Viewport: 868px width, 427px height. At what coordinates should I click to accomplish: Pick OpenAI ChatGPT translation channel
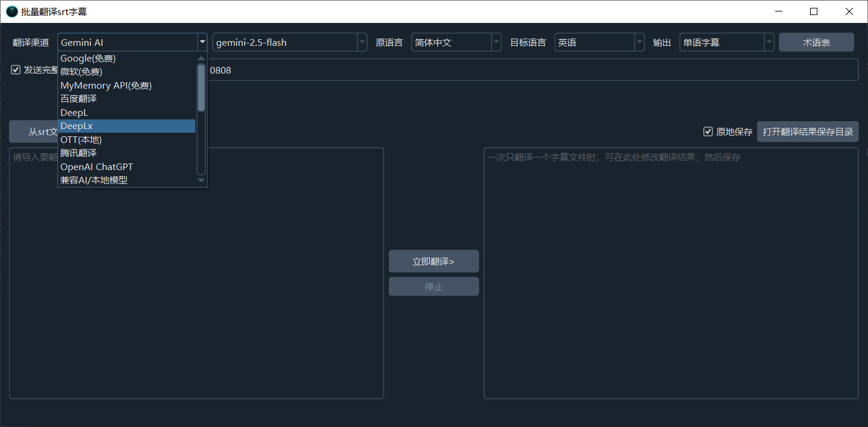(96, 166)
